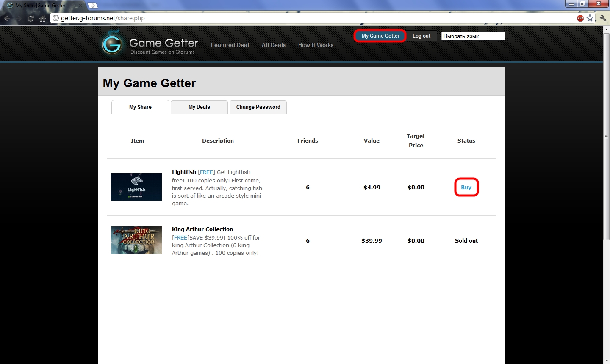The height and width of the screenshot is (364, 610).
Task: Click the Friends column header
Action: (x=308, y=141)
